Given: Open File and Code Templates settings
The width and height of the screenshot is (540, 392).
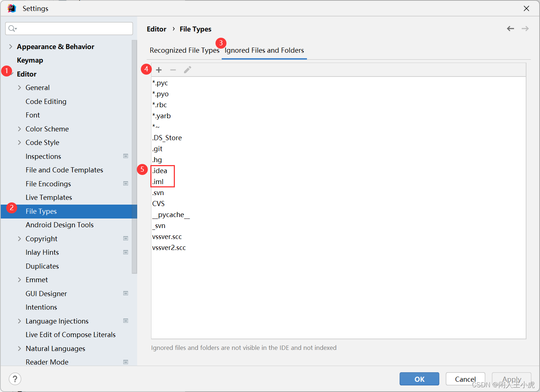Looking at the screenshot, I should 64,170.
